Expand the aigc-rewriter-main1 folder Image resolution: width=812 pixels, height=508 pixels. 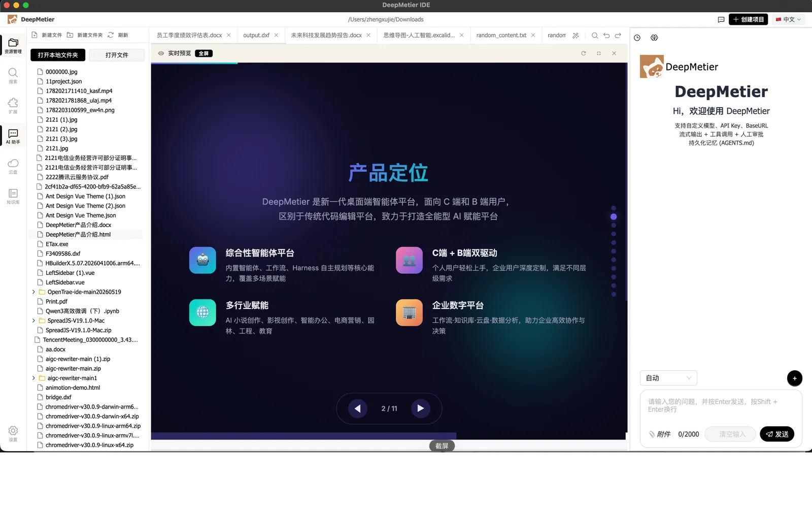pos(33,378)
